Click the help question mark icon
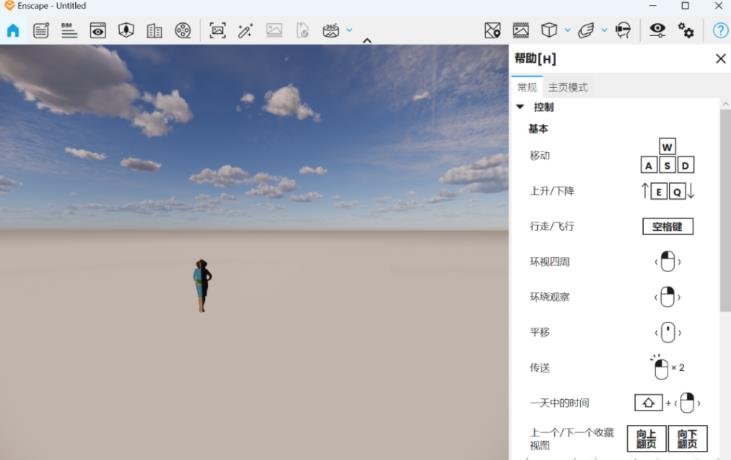Screen dimensions: 731x460 click(x=720, y=30)
